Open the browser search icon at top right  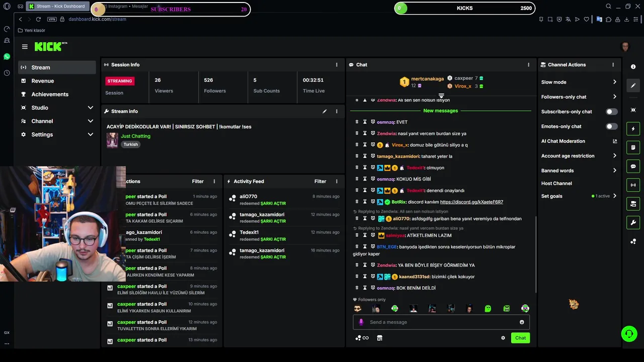[x=608, y=7]
